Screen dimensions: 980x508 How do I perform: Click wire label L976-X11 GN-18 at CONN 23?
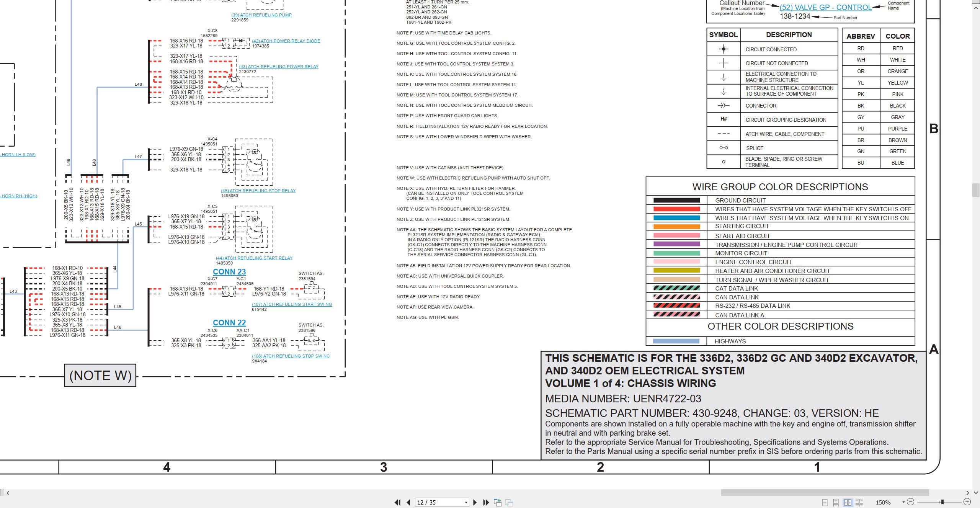[x=186, y=294]
